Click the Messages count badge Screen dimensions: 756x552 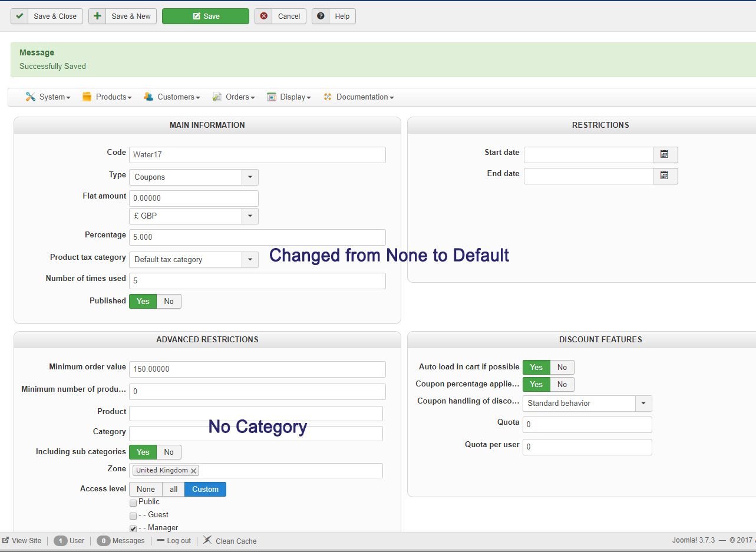click(104, 540)
